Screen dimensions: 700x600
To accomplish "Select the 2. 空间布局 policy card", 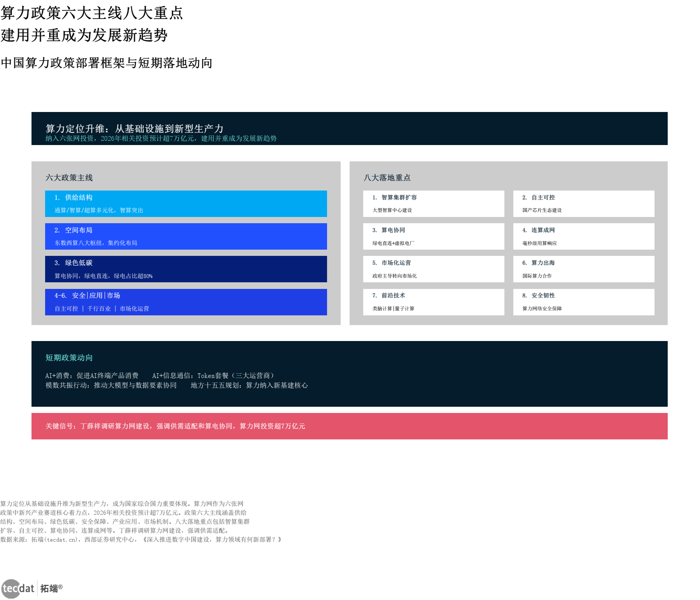I will coord(186,236).
